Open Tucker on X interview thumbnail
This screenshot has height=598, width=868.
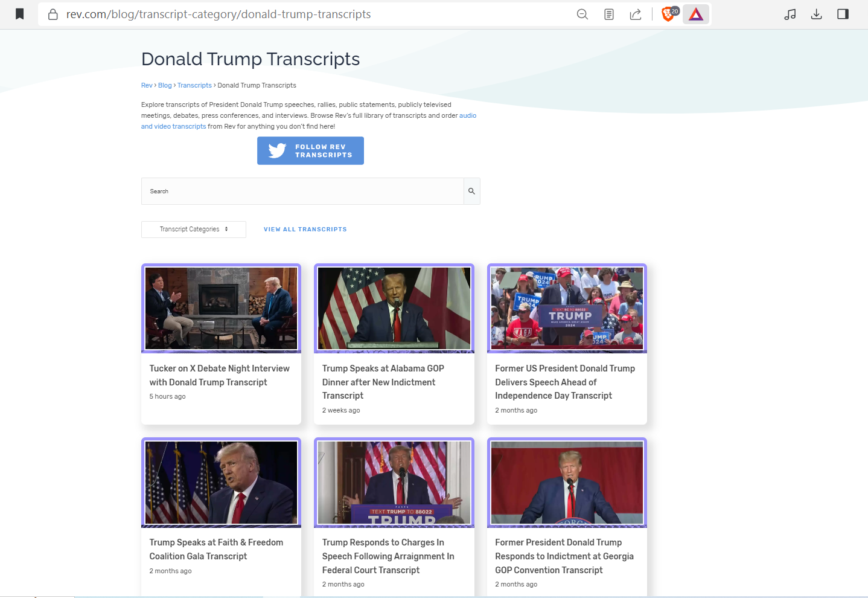(222, 309)
